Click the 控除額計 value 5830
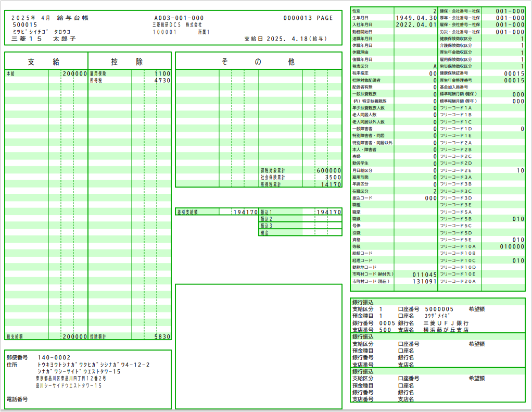Screen dimensions: 532x412 tap(162, 336)
